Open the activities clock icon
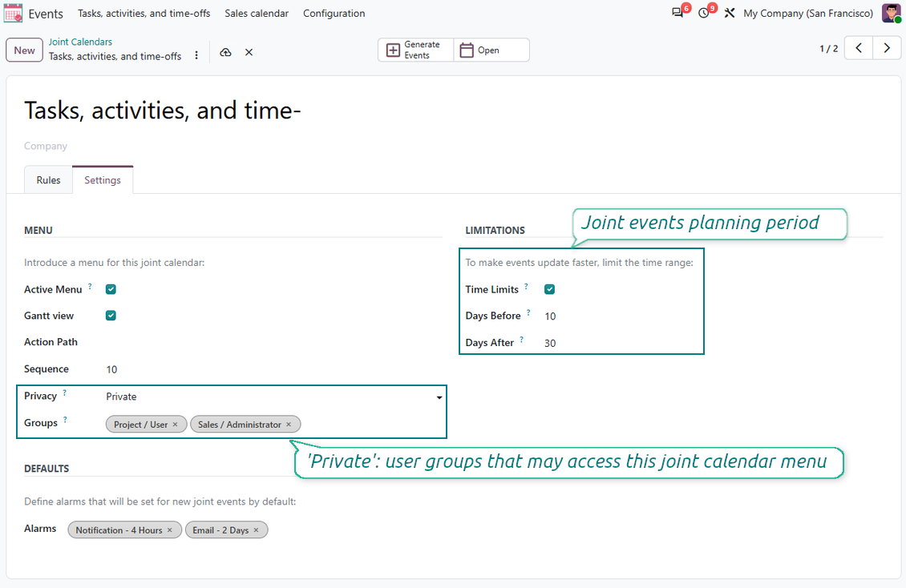The image size is (906, 588). (x=704, y=13)
